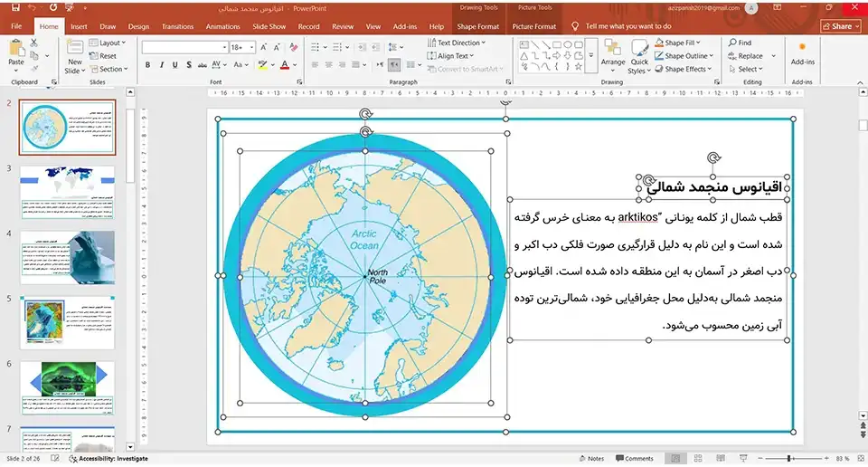This screenshot has height=467, width=868.
Task: Expand the Section dropdown
Action: click(109, 70)
